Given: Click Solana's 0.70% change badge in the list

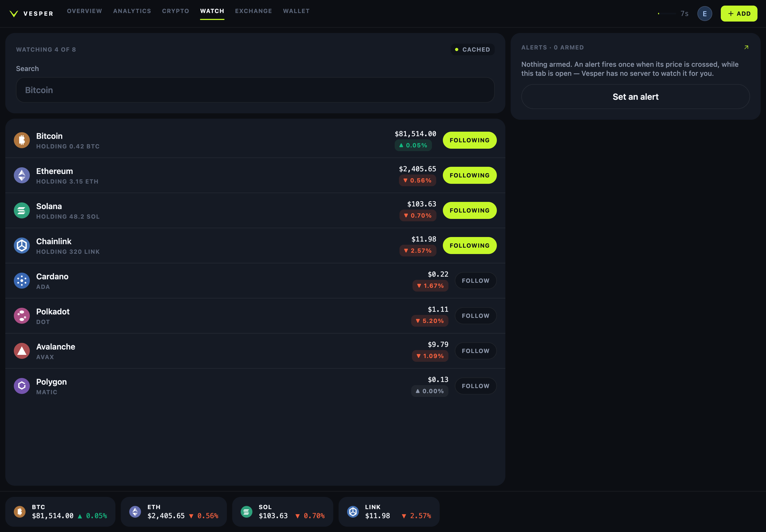Looking at the screenshot, I should pos(418,216).
